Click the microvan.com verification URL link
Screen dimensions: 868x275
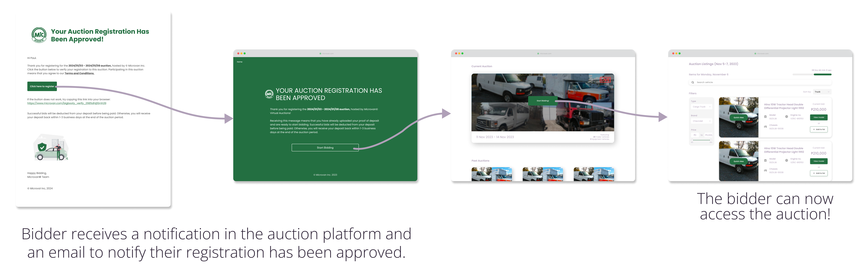coord(67,103)
